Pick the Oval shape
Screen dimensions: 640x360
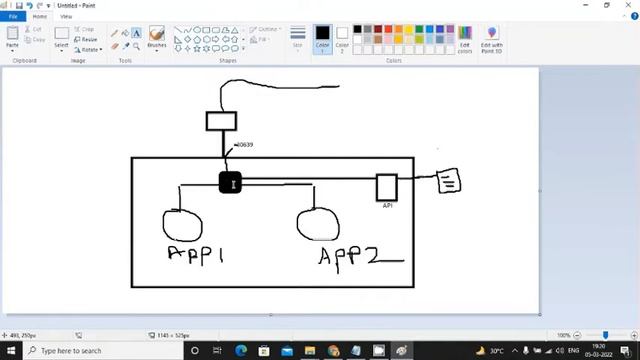click(197, 30)
